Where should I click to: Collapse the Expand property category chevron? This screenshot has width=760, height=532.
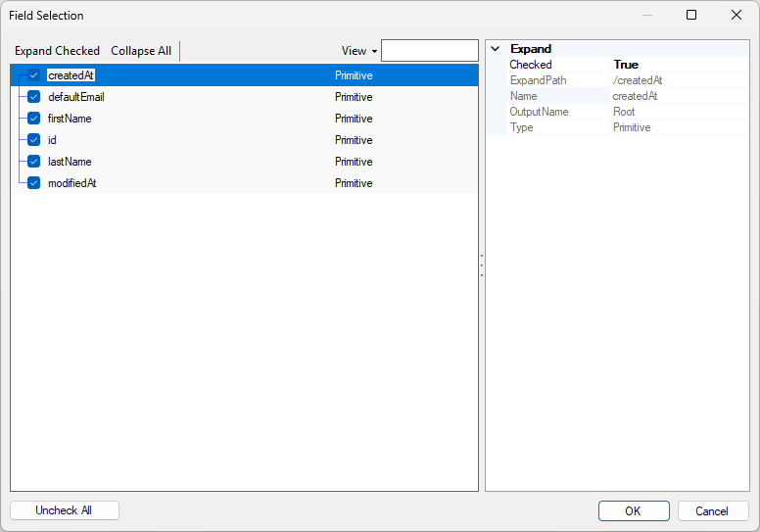[x=496, y=49]
